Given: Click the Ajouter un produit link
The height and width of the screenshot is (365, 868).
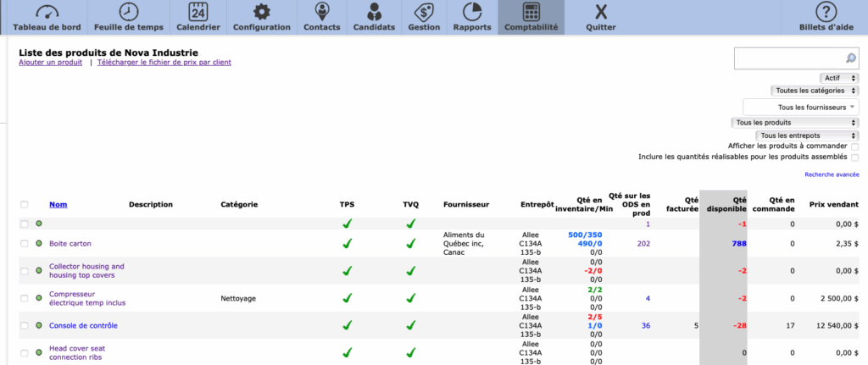Looking at the screenshot, I should [x=50, y=63].
